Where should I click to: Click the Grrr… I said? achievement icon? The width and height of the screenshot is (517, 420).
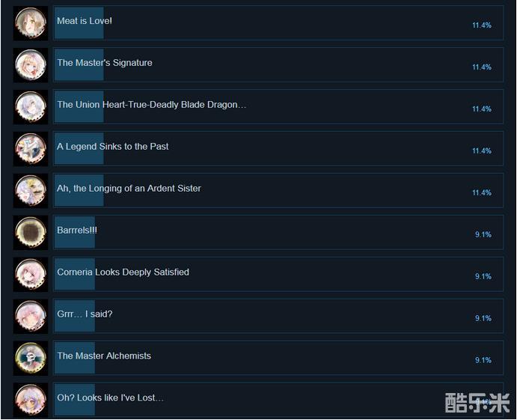[x=31, y=317]
